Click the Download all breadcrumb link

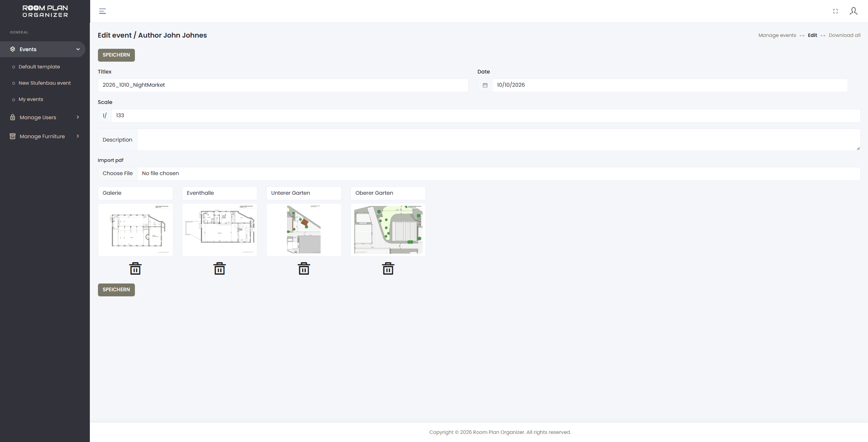point(844,35)
